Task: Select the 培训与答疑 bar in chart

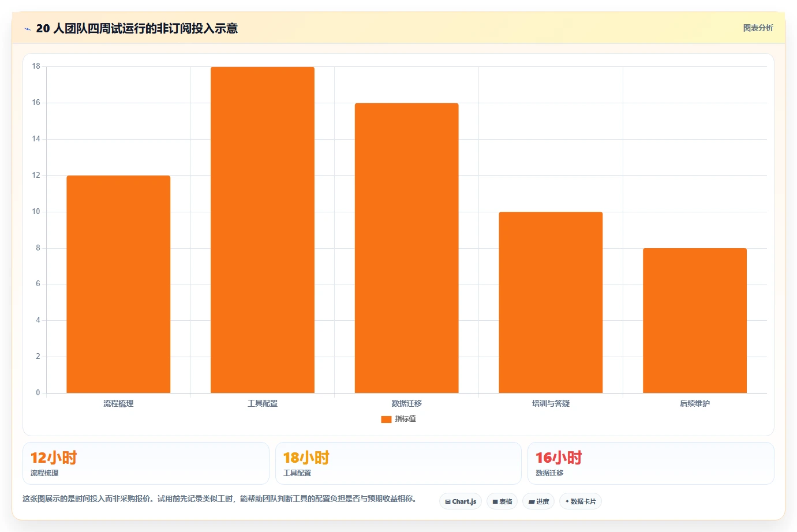Action: coord(551,302)
